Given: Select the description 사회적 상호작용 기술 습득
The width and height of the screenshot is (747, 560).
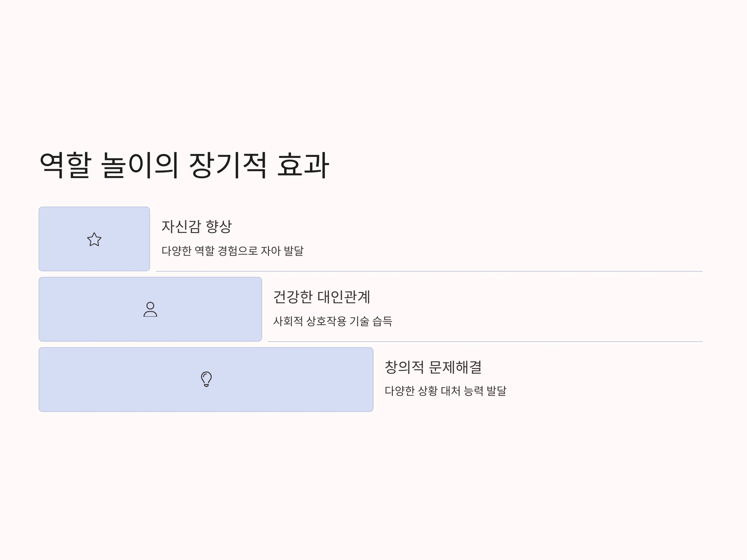Looking at the screenshot, I should click(x=333, y=321).
